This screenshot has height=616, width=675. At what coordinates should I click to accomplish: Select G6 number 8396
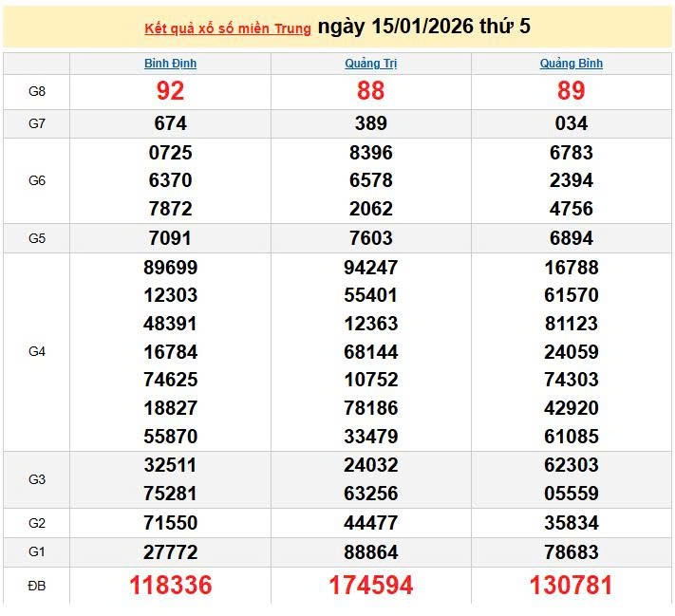(370, 153)
